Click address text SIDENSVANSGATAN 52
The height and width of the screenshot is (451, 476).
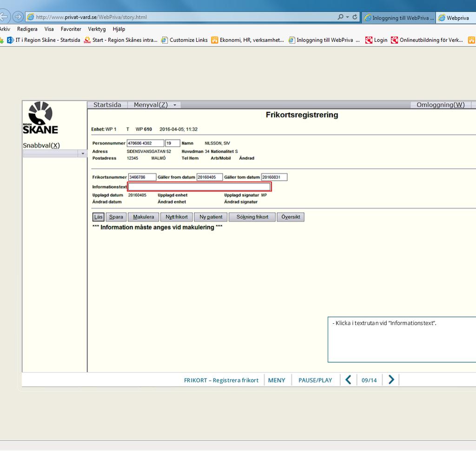coord(149,151)
